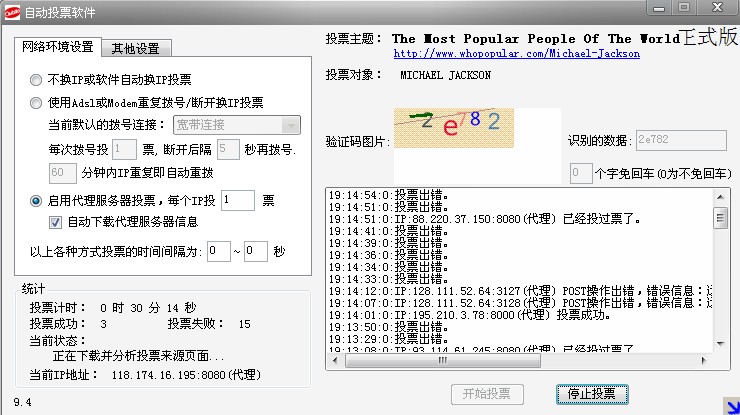Click the votes per proxy IP field

coord(238,200)
